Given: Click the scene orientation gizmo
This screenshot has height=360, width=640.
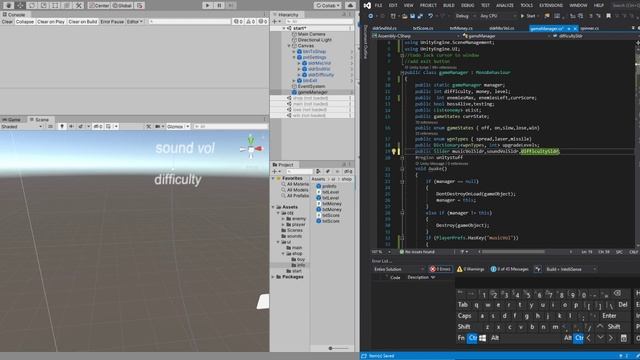Looking at the screenshot, I should tap(251, 148).
